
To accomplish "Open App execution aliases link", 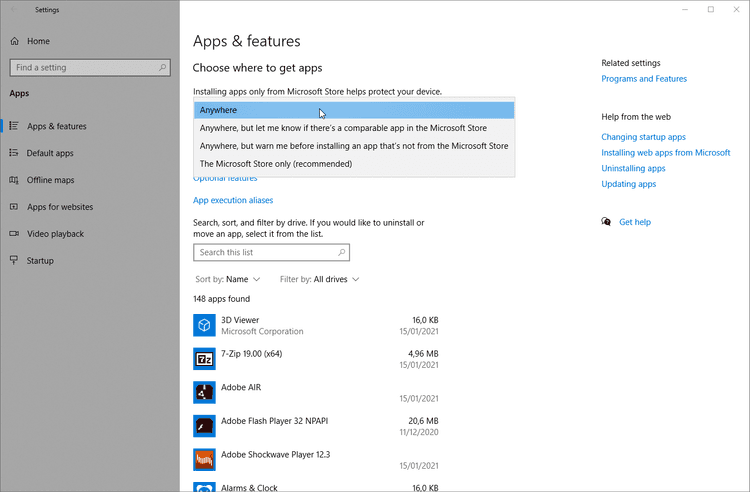I will [233, 200].
